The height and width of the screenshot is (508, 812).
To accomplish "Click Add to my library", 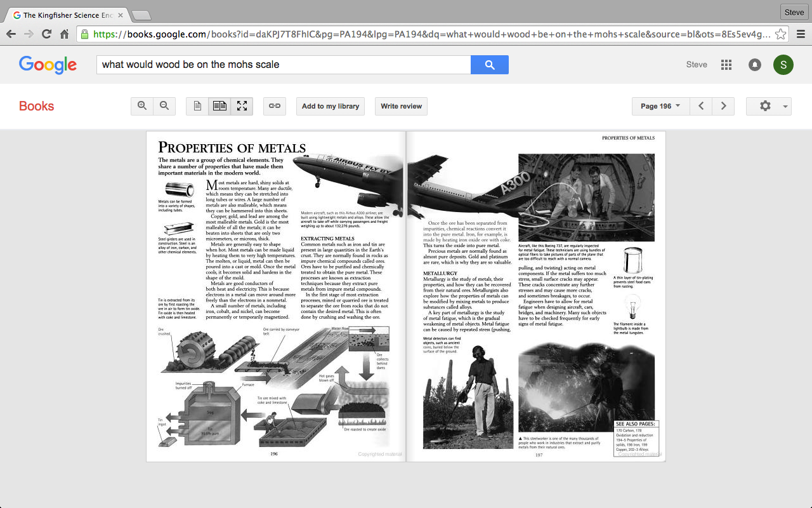I will [x=331, y=106].
